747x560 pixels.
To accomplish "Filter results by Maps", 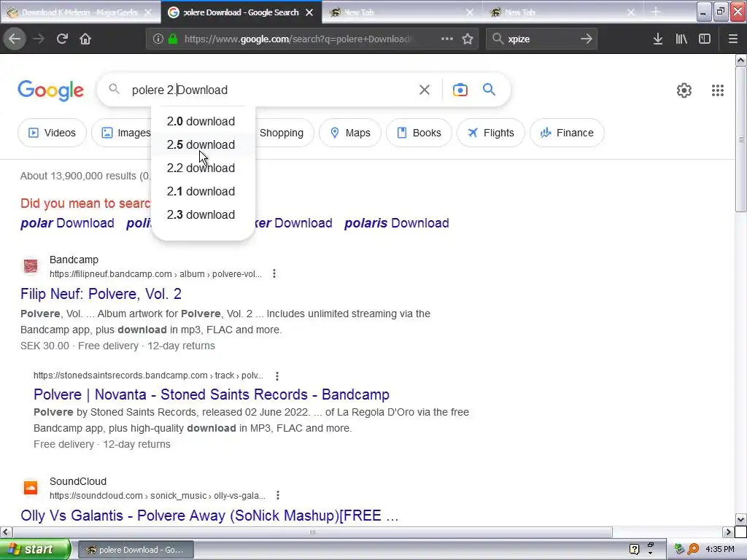I will point(350,133).
